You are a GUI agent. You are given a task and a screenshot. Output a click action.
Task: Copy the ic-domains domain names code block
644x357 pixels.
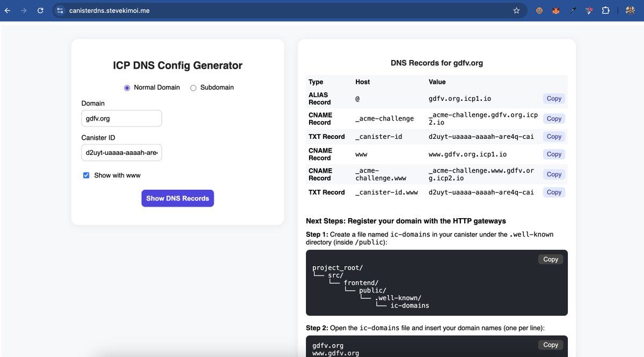(551, 345)
